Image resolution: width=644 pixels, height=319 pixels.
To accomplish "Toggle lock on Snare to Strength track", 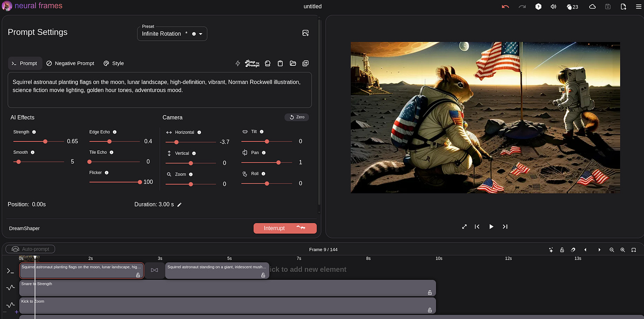I will tap(429, 292).
